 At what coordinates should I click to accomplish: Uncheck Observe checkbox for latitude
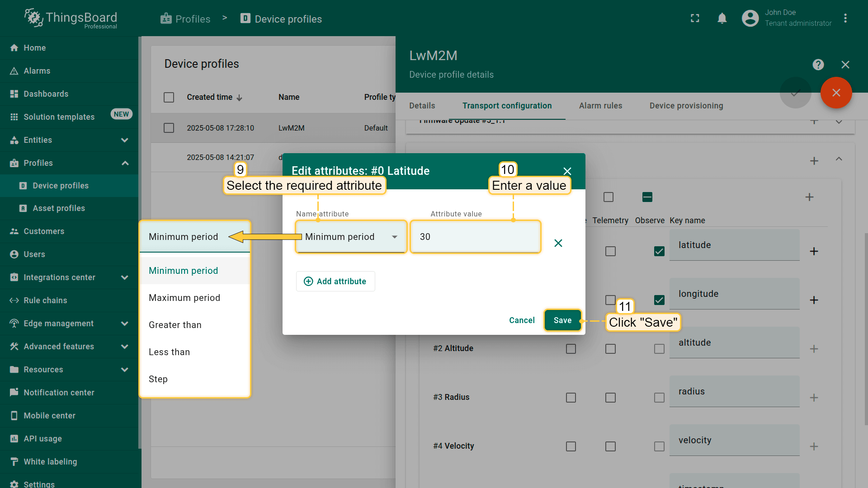[x=659, y=251]
